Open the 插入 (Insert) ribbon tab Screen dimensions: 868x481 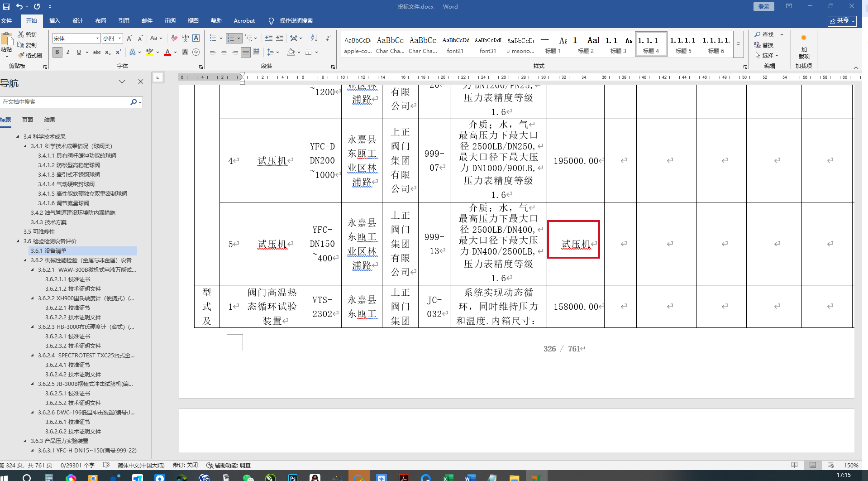[x=54, y=21]
